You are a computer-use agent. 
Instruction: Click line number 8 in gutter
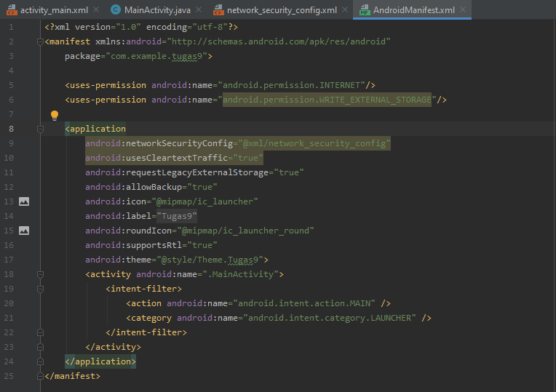click(12, 129)
